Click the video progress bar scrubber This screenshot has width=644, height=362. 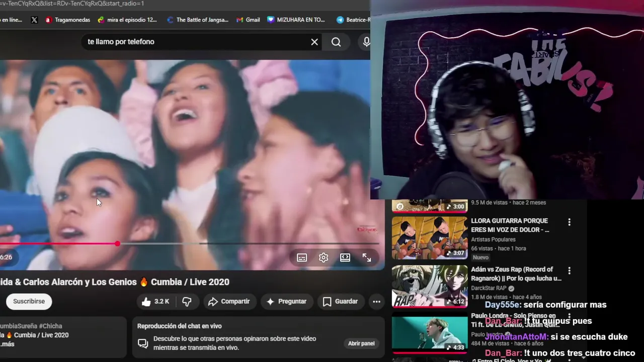click(117, 243)
